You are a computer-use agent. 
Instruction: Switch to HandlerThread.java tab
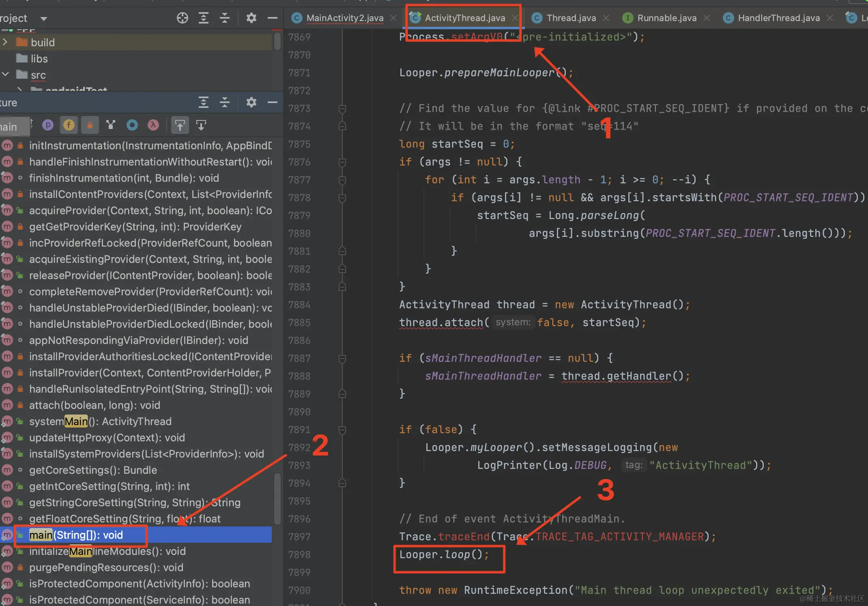click(x=778, y=18)
